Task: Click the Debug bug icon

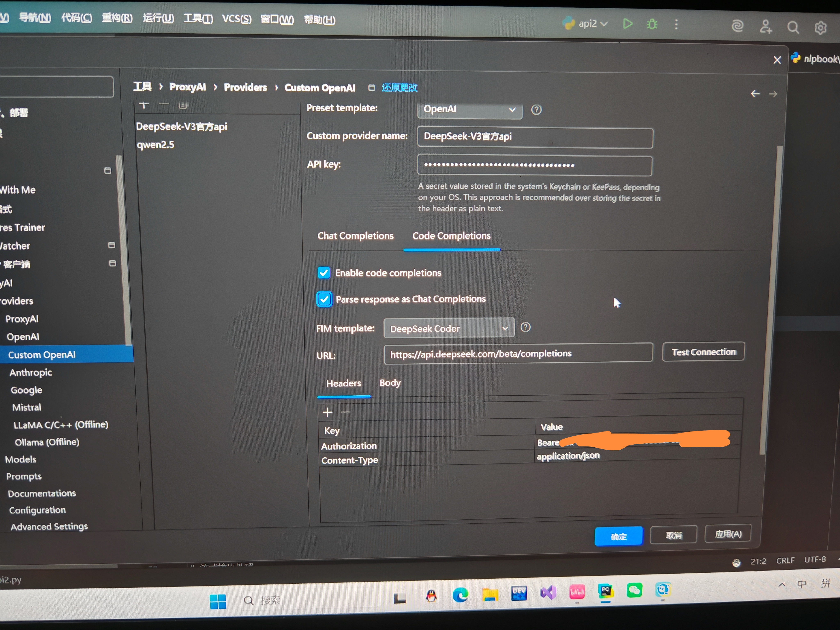Action: point(652,24)
